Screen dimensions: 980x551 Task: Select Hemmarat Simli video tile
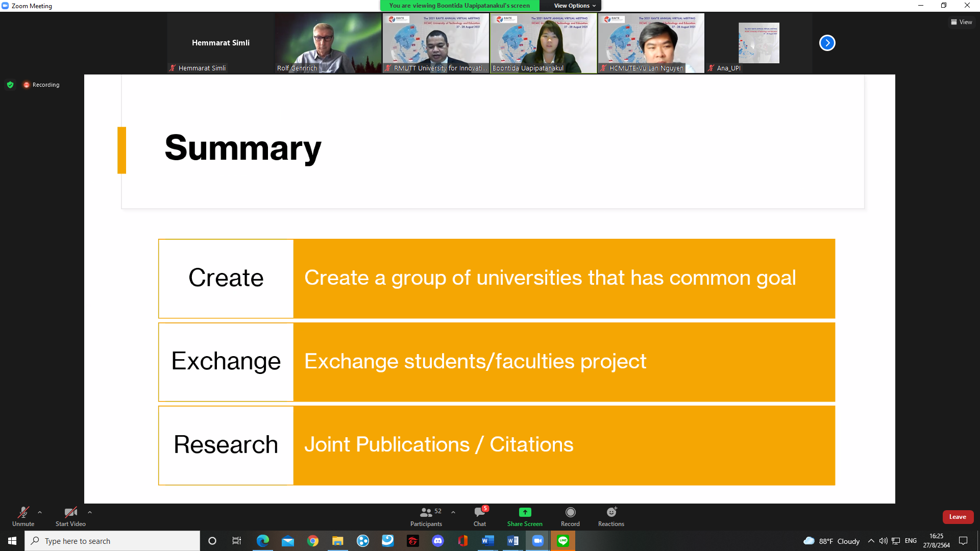[x=220, y=43]
